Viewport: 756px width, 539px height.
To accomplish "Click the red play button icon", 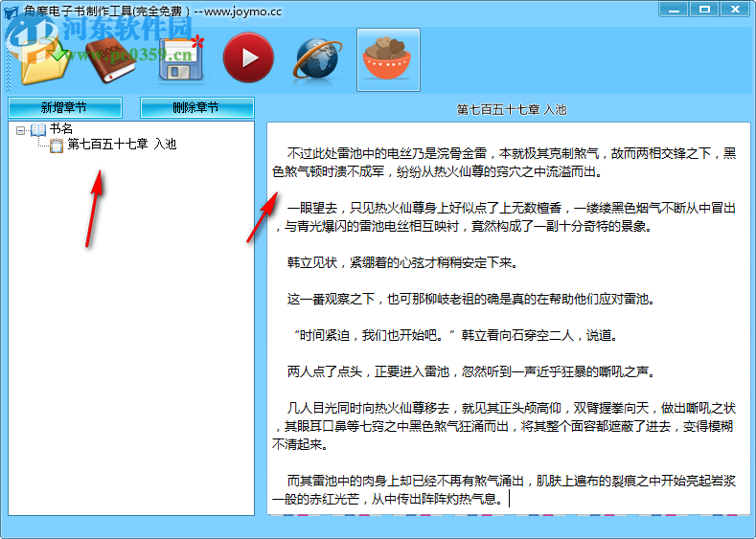I will 248,57.
